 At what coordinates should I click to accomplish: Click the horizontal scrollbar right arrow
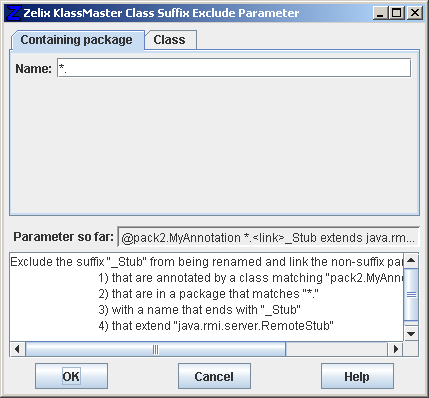(396, 349)
